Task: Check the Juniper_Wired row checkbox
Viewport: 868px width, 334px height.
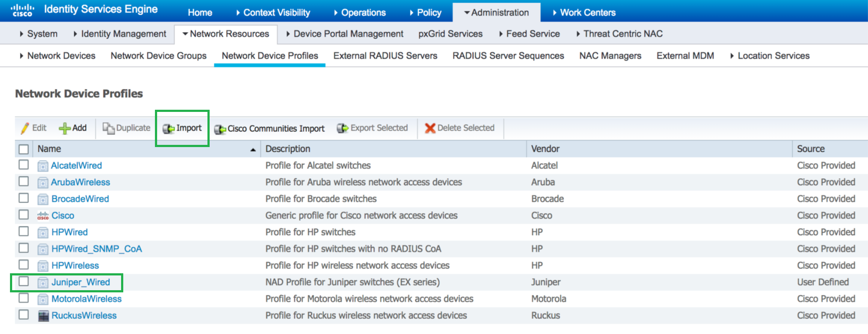Action: 24,282
